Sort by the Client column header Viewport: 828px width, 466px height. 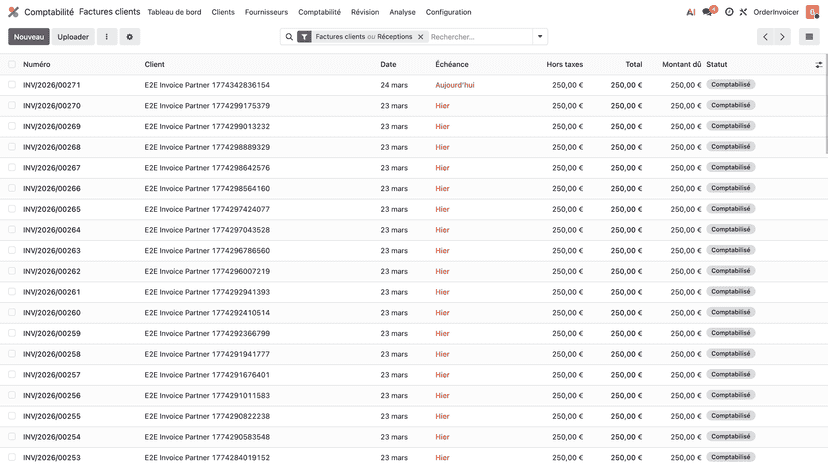point(154,64)
